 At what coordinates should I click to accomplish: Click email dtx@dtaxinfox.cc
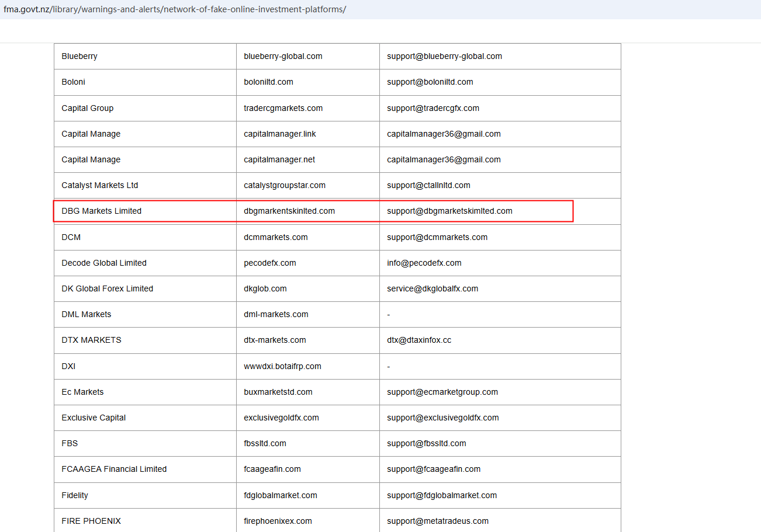coord(419,340)
